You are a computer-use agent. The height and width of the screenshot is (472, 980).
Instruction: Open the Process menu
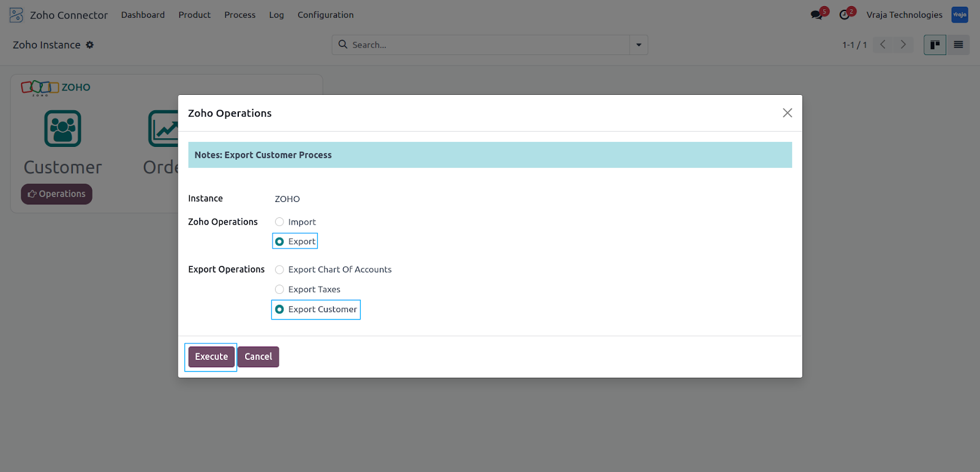(x=240, y=15)
